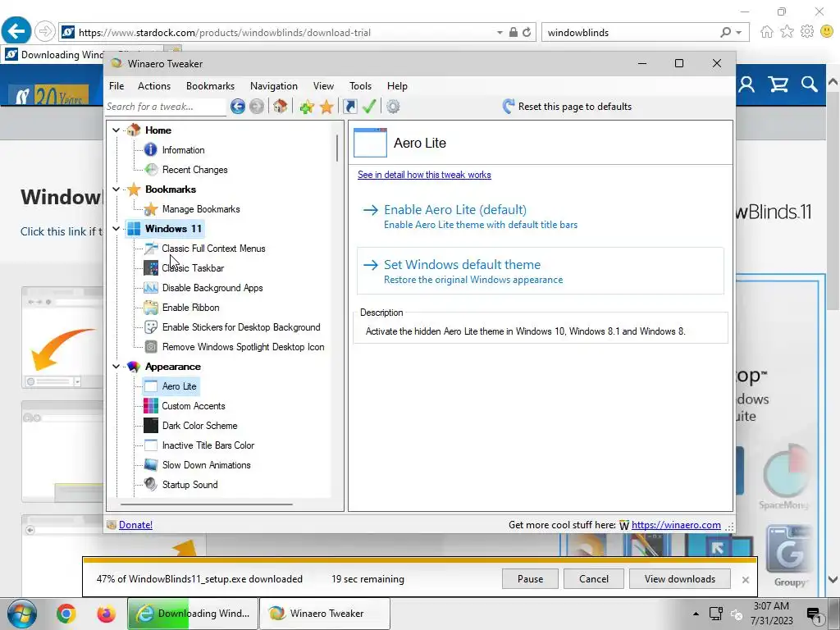Open bookmarks star icon in Winaero toolbar
This screenshot has height=630, width=840.
pos(326,107)
